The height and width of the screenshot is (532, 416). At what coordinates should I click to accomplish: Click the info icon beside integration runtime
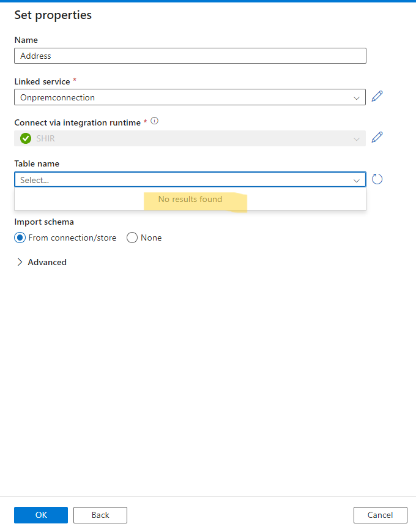click(x=155, y=121)
